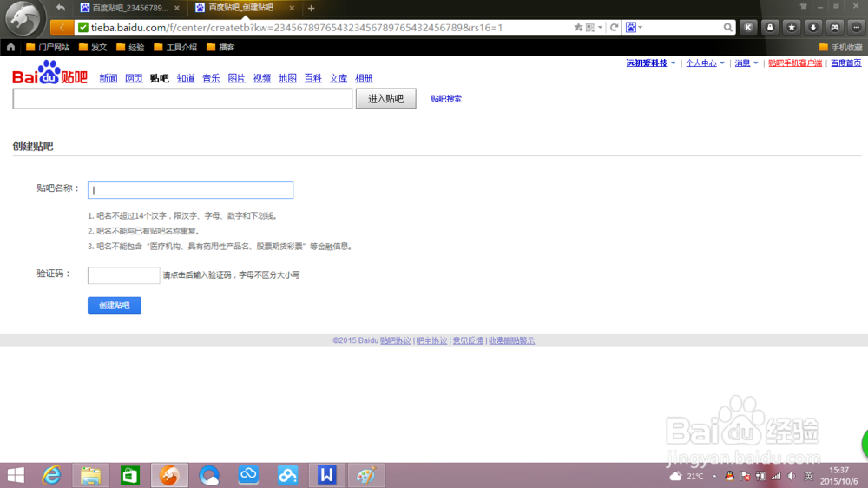Click the blue 创建贴吧 button

click(x=114, y=305)
